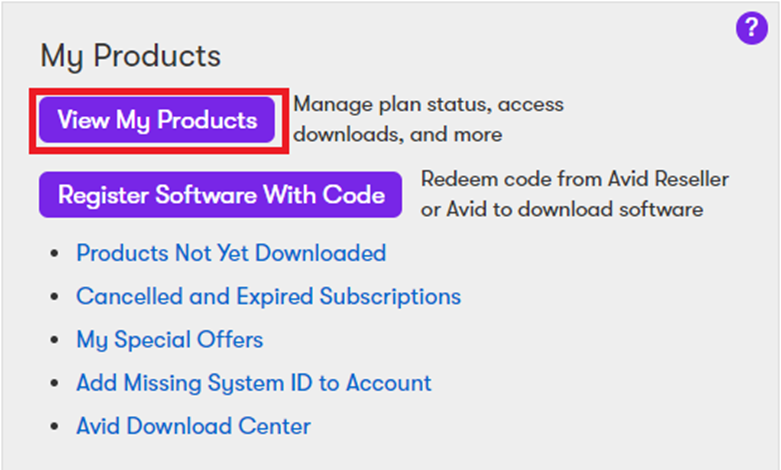Screen dimensions: 781x470
Task: Open Cancelled and Expired Subscriptions link
Action: click(268, 297)
